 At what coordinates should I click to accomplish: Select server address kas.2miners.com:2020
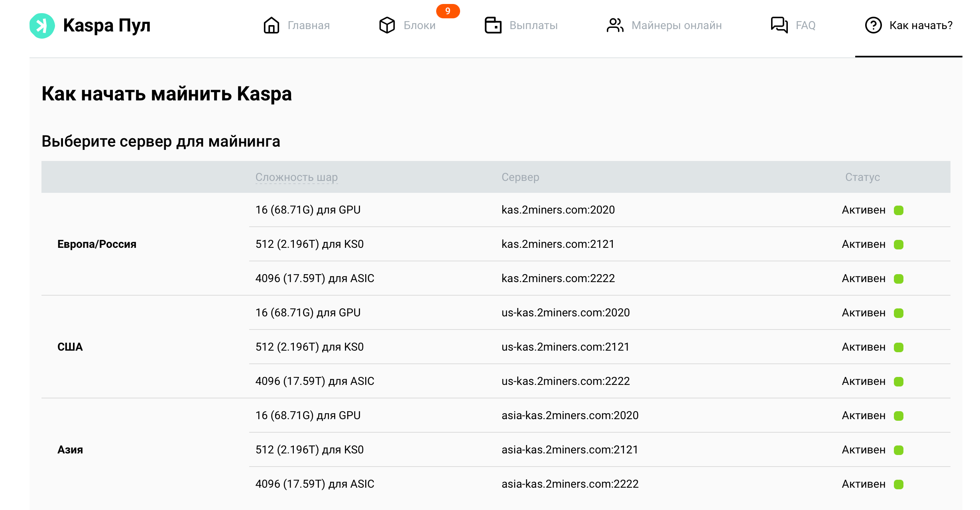pyautogui.click(x=558, y=210)
